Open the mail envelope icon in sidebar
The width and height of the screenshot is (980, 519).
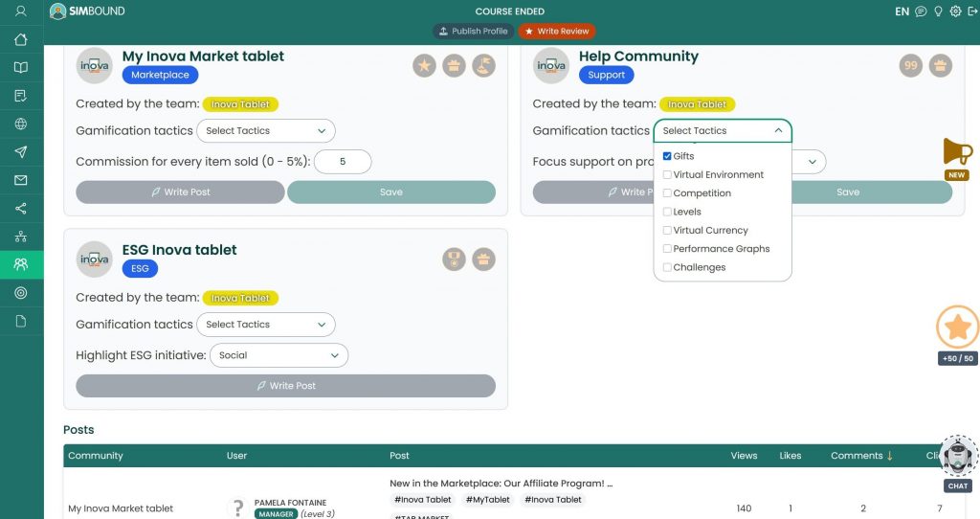pos(21,180)
